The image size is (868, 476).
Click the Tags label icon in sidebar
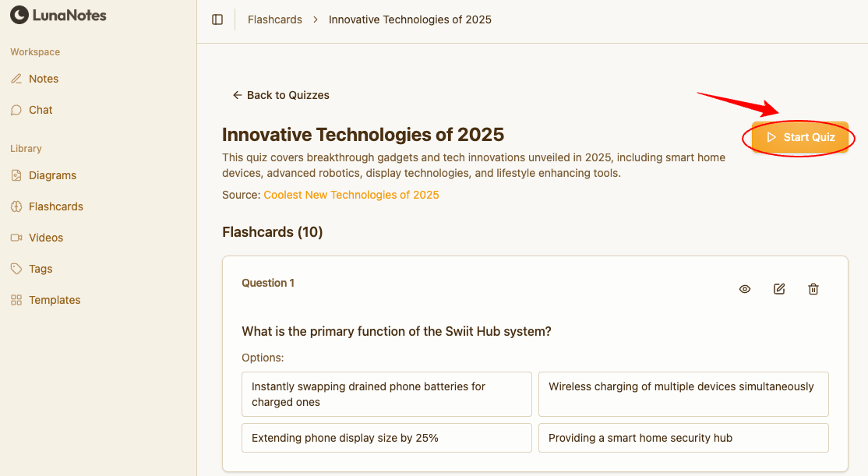[x=16, y=269]
